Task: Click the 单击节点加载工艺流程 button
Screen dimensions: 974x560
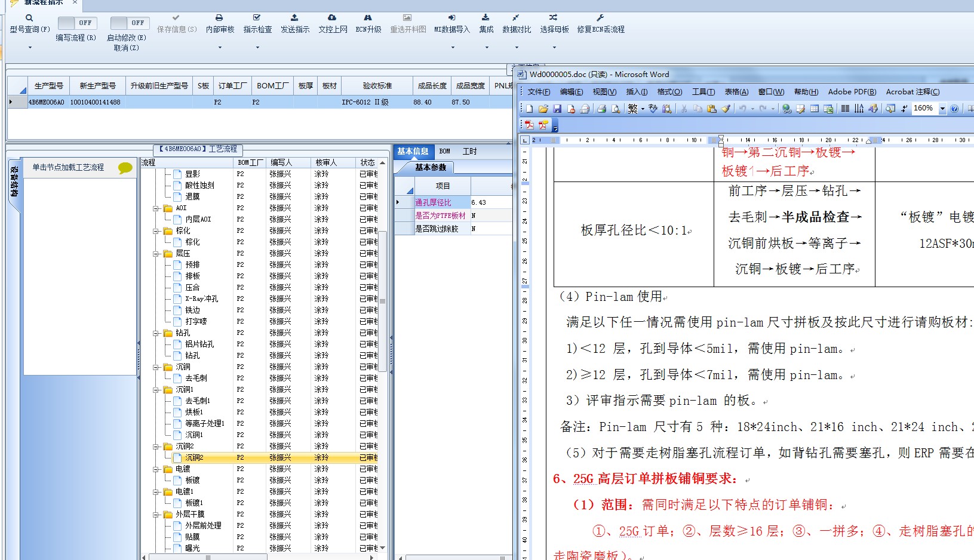Action: coord(68,168)
